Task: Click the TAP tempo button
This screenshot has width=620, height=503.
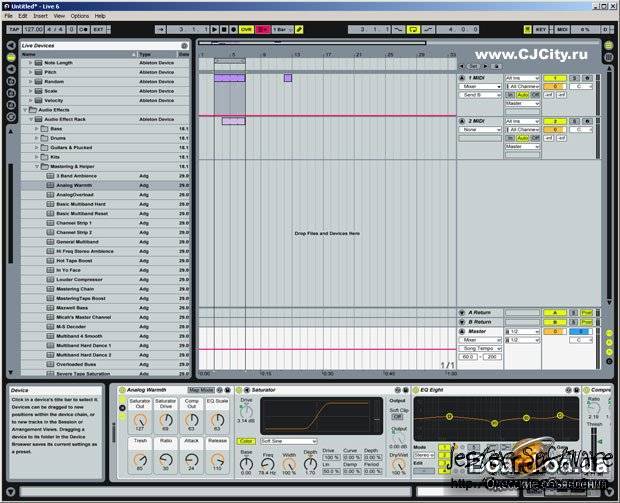Action: (x=14, y=29)
